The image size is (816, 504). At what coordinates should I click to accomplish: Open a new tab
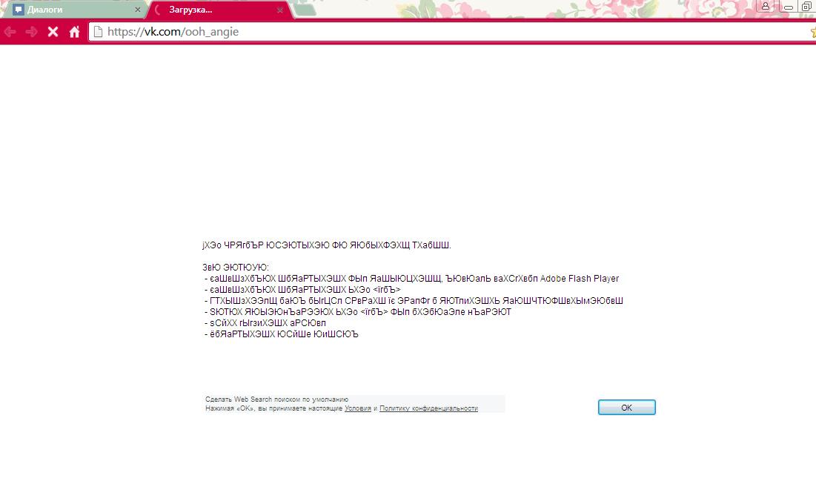pos(306,10)
